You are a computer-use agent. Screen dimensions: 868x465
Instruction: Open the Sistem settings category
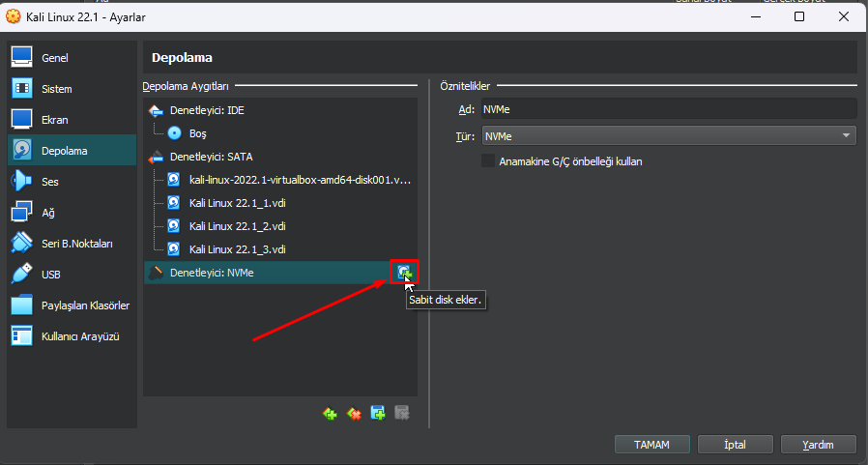pos(72,89)
